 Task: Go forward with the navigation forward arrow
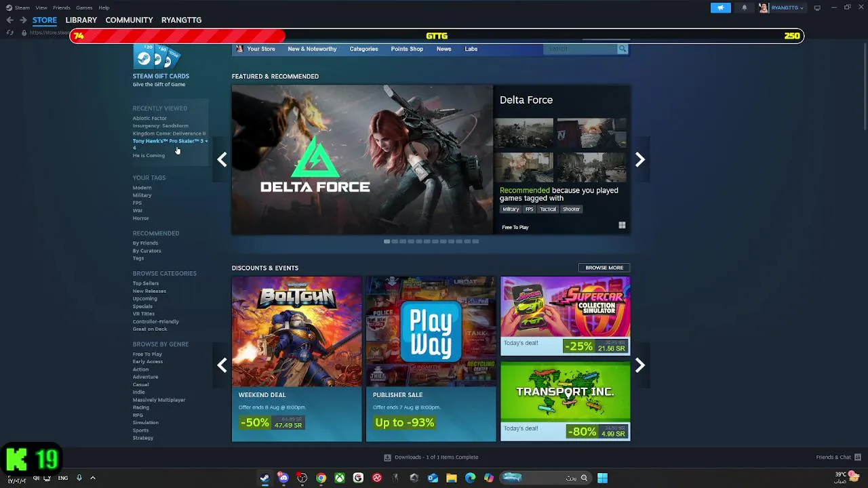pos(23,20)
